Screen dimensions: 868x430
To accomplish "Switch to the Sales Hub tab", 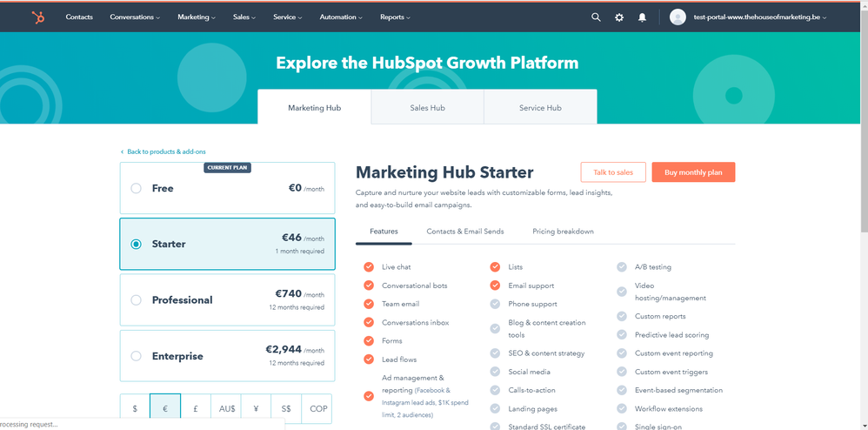I will (x=427, y=108).
